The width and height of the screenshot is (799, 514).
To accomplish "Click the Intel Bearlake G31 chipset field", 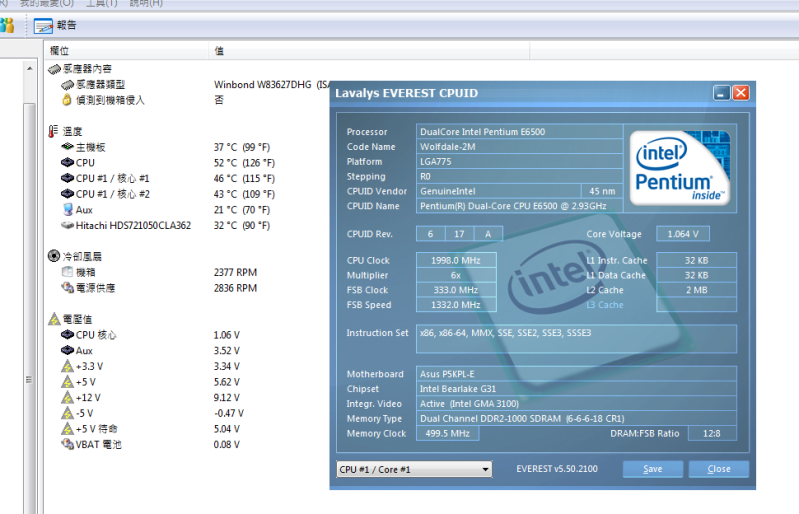I will 576,389.
